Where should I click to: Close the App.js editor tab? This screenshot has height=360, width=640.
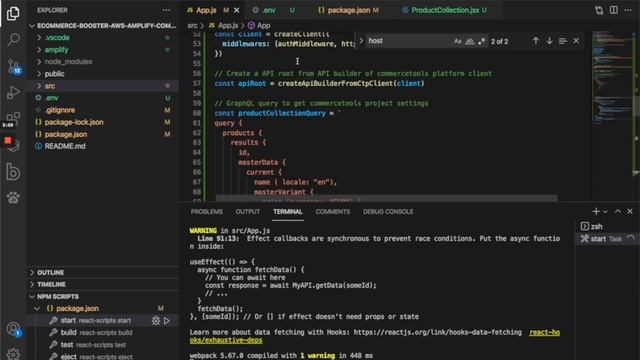237,10
